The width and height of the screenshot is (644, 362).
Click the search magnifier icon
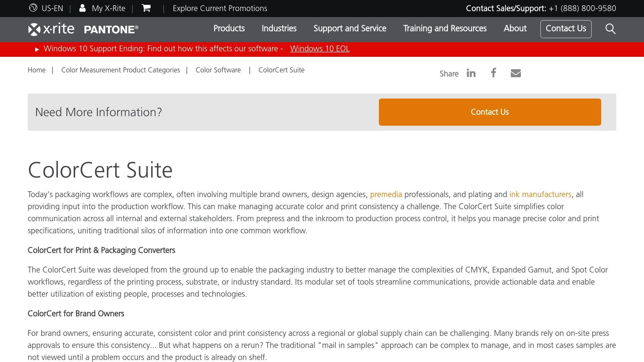point(610,29)
